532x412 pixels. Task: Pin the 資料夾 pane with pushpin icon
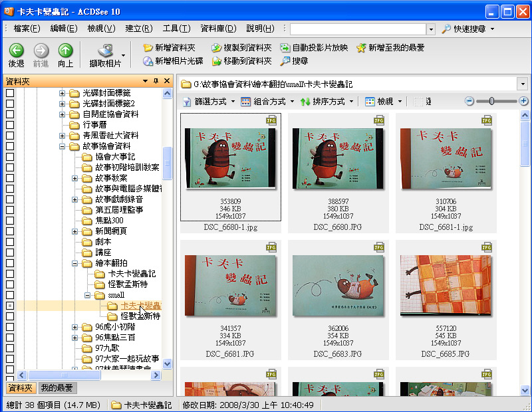tap(156, 80)
